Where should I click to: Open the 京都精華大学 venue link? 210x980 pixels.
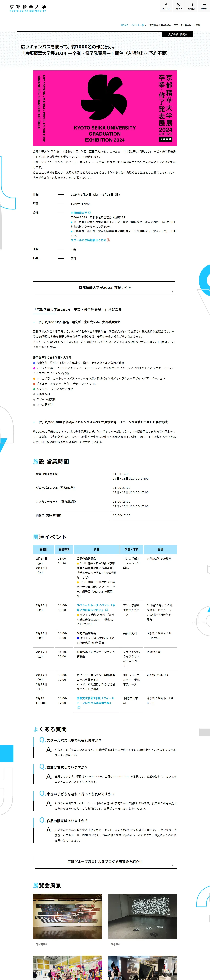click(x=79, y=213)
